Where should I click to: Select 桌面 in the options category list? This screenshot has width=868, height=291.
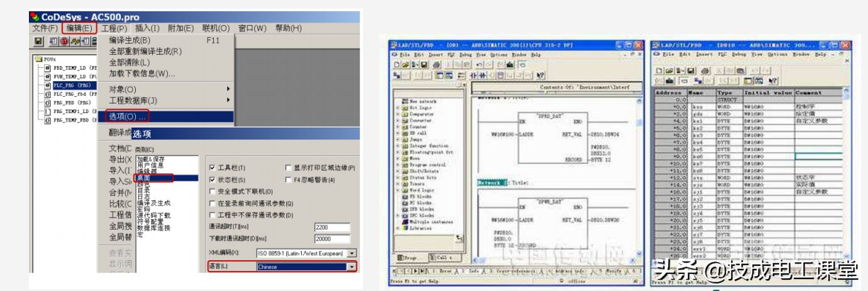coord(144,178)
